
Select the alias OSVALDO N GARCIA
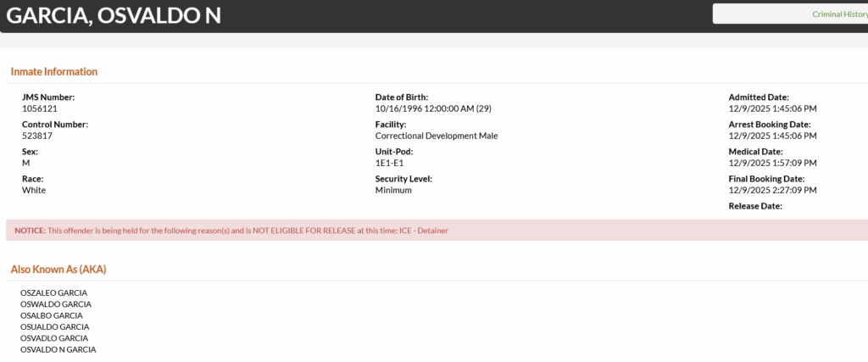pyautogui.click(x=58, y=349)
